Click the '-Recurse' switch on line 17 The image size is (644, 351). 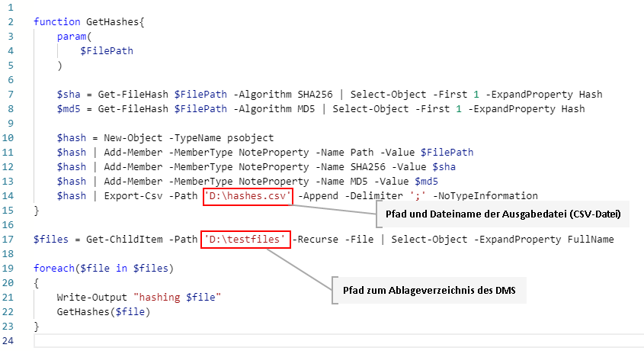pyautogui.click(x=315, y=239)
